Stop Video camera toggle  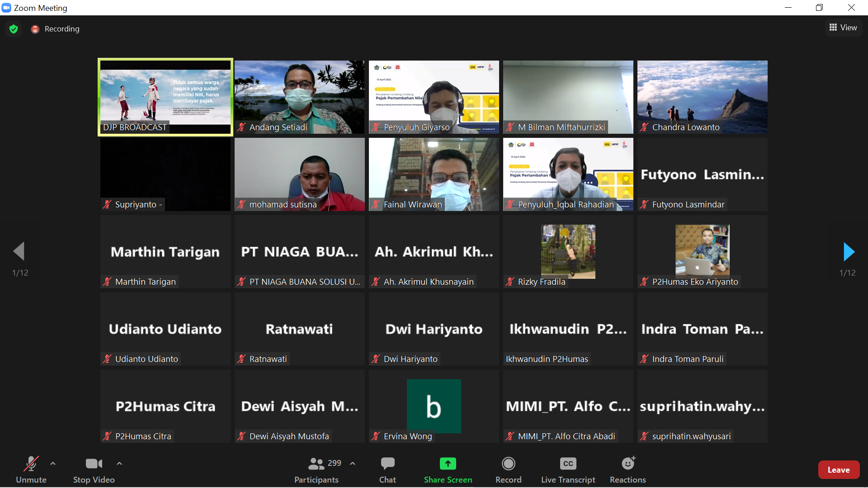pos(94,469)
